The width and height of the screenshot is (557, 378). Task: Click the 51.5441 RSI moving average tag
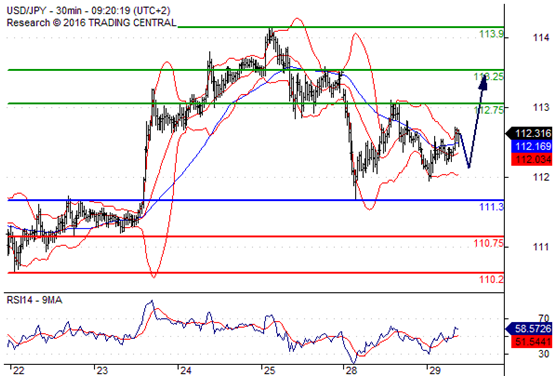point(531,342)
